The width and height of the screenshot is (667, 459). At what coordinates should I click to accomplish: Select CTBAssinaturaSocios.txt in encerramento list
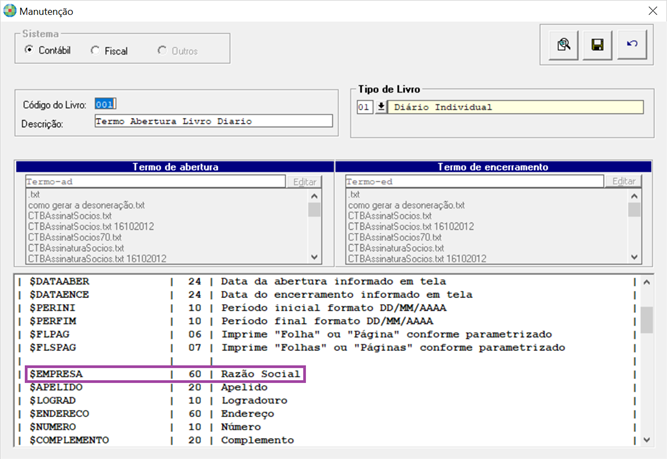coord(396,248)
